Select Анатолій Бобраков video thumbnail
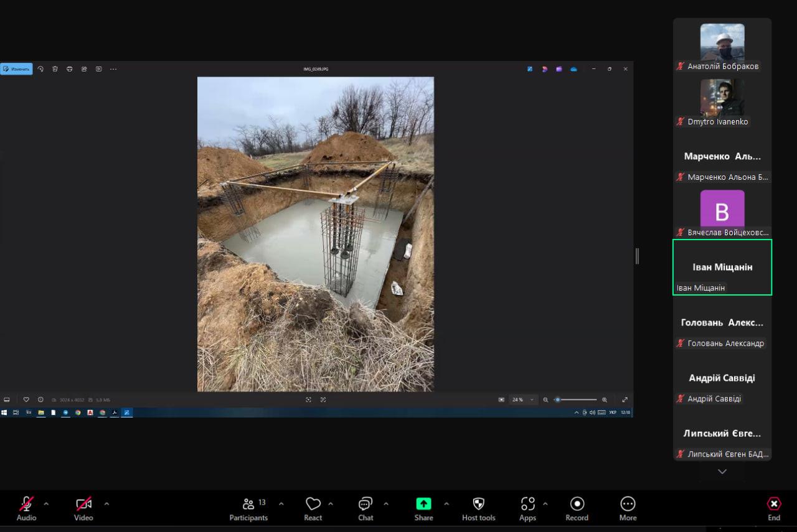This screenshot has height=532, width=797. [722, 42]
